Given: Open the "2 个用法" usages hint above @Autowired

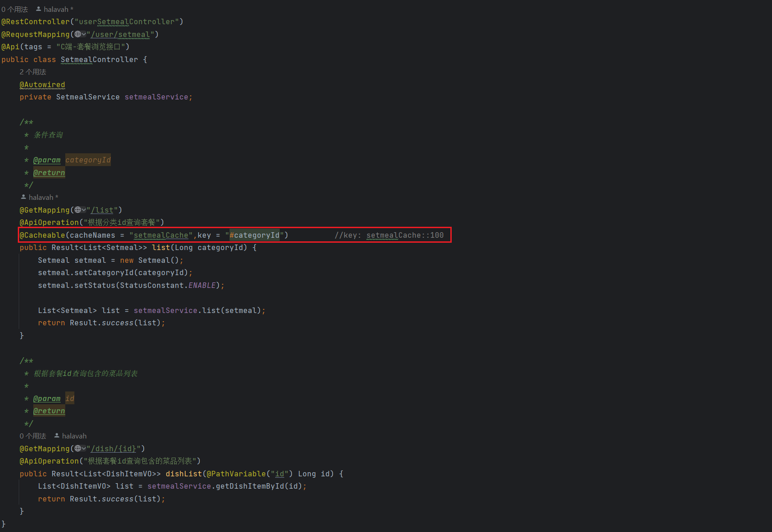Looking at the screenshot, I should (x=33, y=72).
